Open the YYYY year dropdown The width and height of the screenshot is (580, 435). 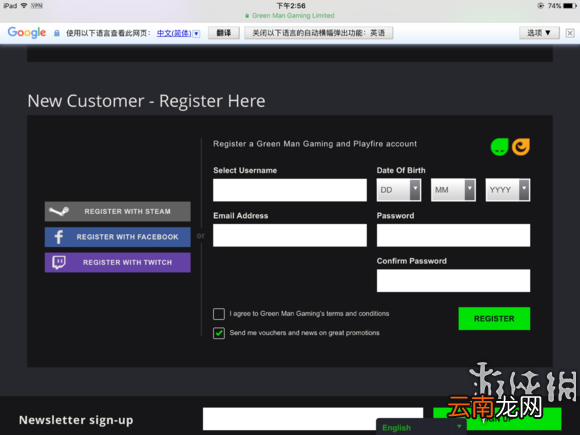[508, 190]
